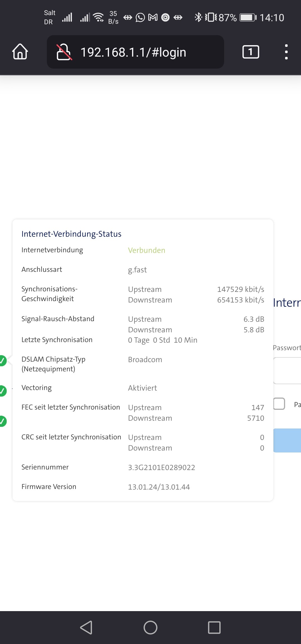The image size is (301, 644).
Task: Tap the Firmware Version label
Action: tap(49, 487)
